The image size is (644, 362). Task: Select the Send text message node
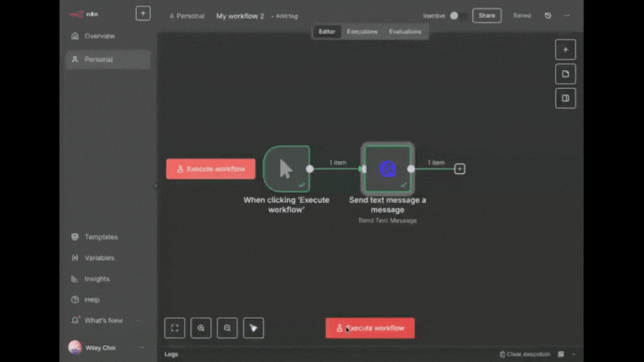(387, 168)
